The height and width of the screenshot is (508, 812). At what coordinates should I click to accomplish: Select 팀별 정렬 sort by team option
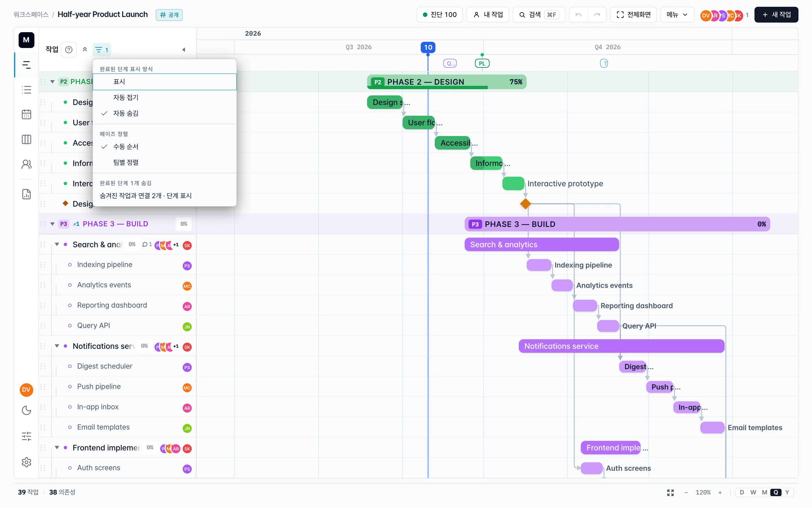point(164,162)
